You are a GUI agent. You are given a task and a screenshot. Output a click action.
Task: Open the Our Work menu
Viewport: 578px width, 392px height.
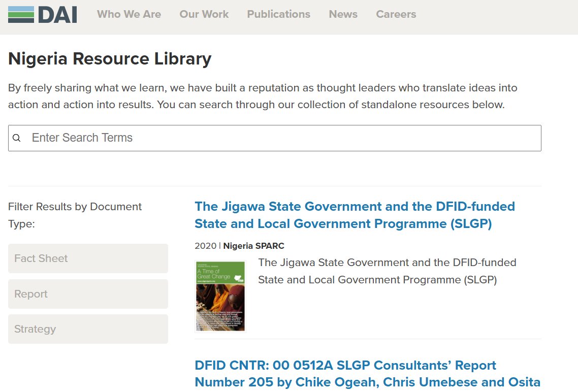204,14
